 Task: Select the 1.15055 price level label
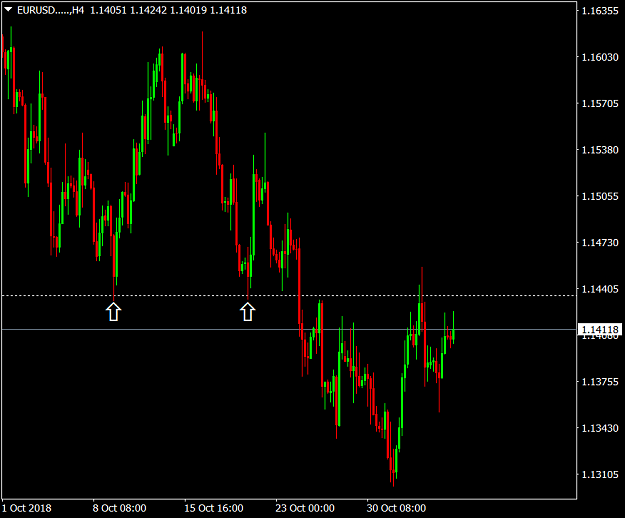pyautogui.click(x=600, y=196)
